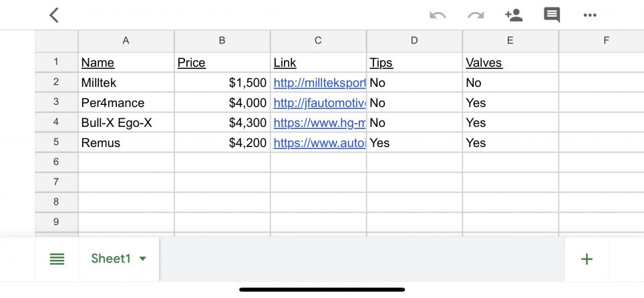Screen dimensions: 644x298
Task: Select column D header
Action: click(414, 41)
